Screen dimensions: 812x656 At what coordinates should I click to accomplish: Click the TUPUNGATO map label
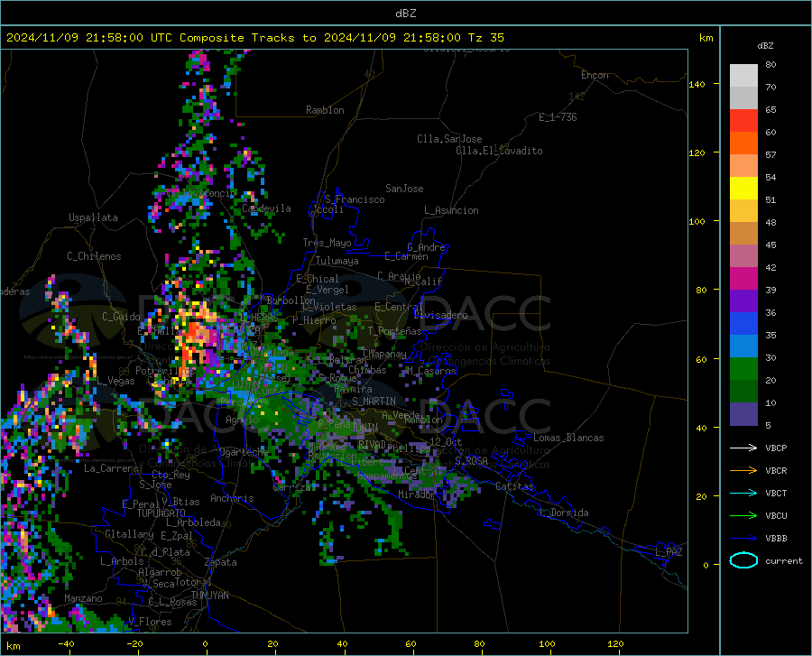click(x=161, y=513)
